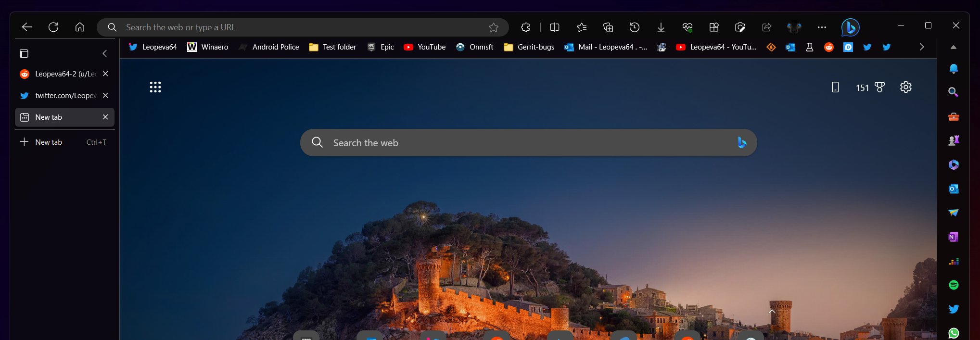The width and height of the screenshot is (980, 340).
Task: Open Winaero bookmark
Action: [207, 47]
